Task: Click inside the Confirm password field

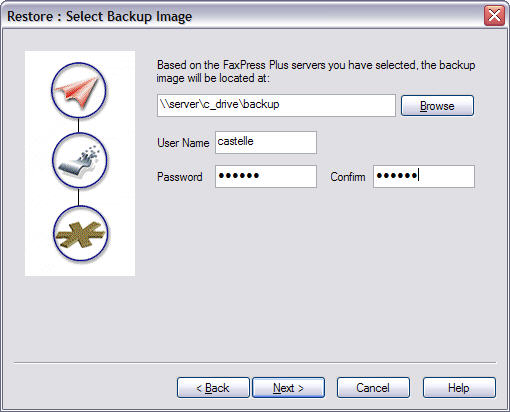Action: click(x=424, y=176)
